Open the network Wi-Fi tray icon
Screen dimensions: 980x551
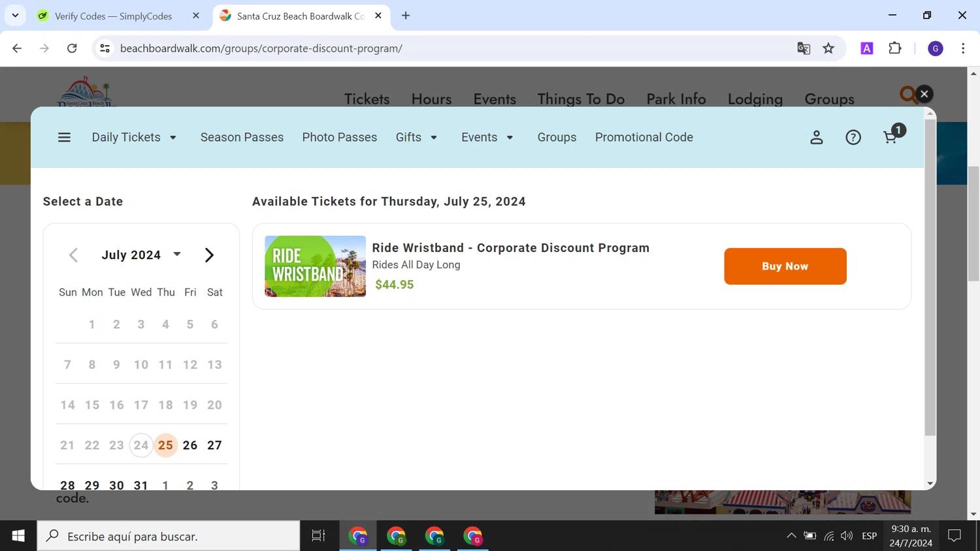click(828, 536)
